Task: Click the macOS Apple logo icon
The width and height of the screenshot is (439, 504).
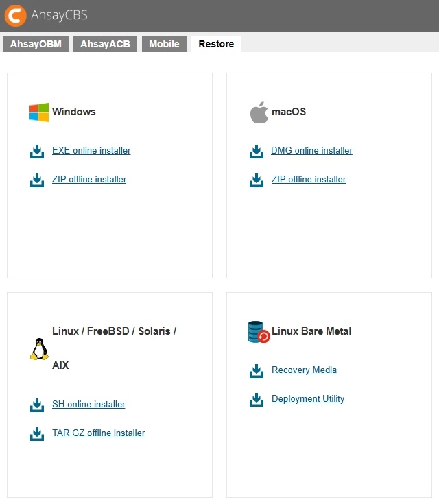Action: 259,112
